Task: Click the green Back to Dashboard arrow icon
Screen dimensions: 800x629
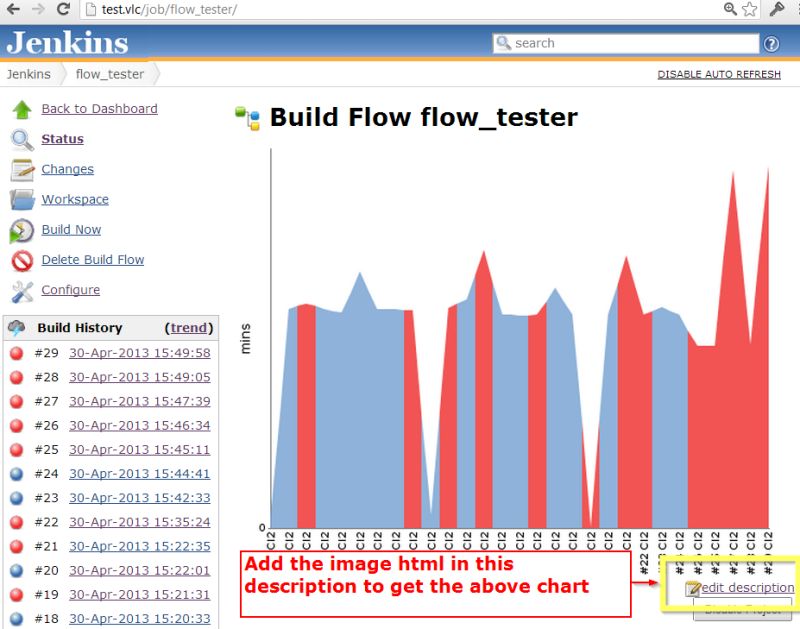Action: [x=18, y=109]
